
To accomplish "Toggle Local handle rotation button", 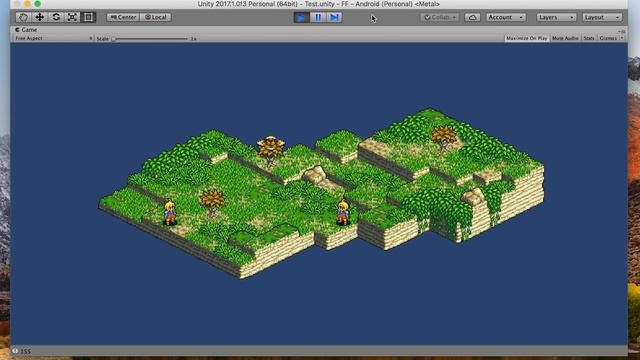I will tap(156, 17).
